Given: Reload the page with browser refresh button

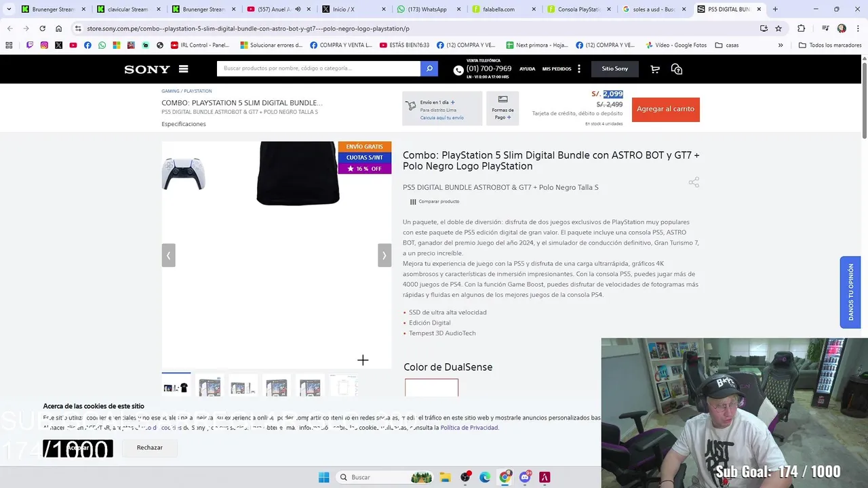Looking at the screenshot, I should click(42, 28).
